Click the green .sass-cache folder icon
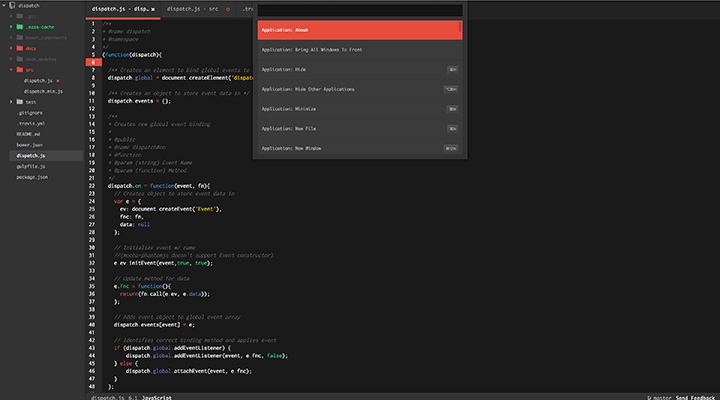This screenshot has height=400, width=720. pyautogui.click(x=20, y=27)
